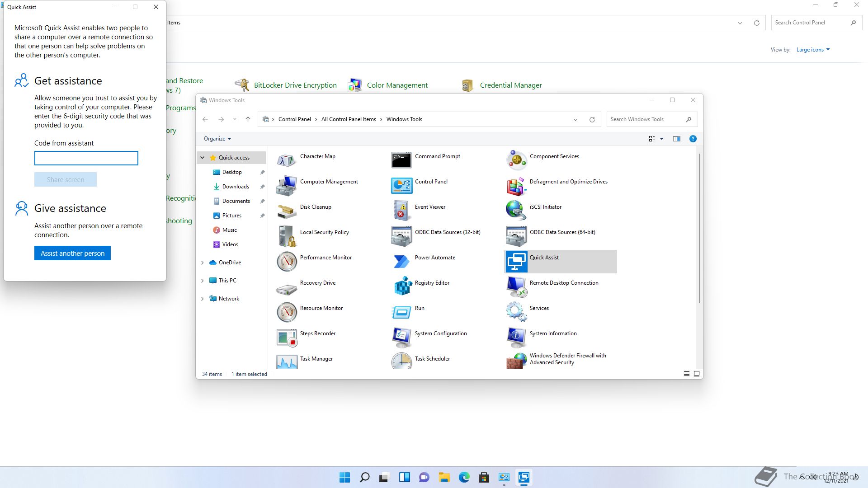
Task: Open Component Services icon
Action: click(x=516, y=160)
